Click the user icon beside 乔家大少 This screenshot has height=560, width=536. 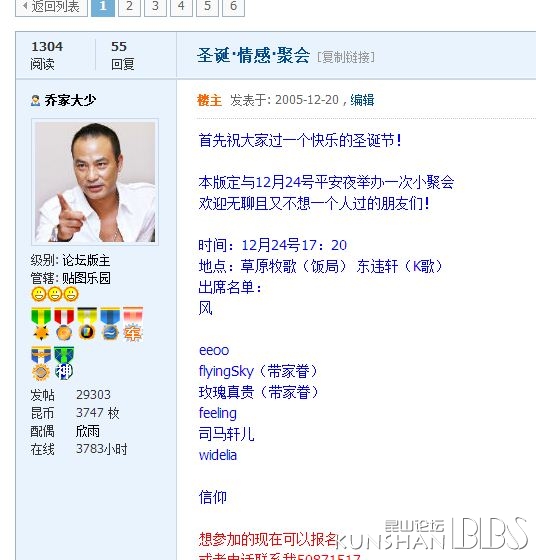click(35, 100)
